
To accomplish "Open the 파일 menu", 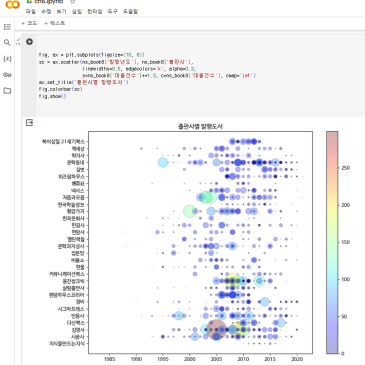I will (30, 11).
